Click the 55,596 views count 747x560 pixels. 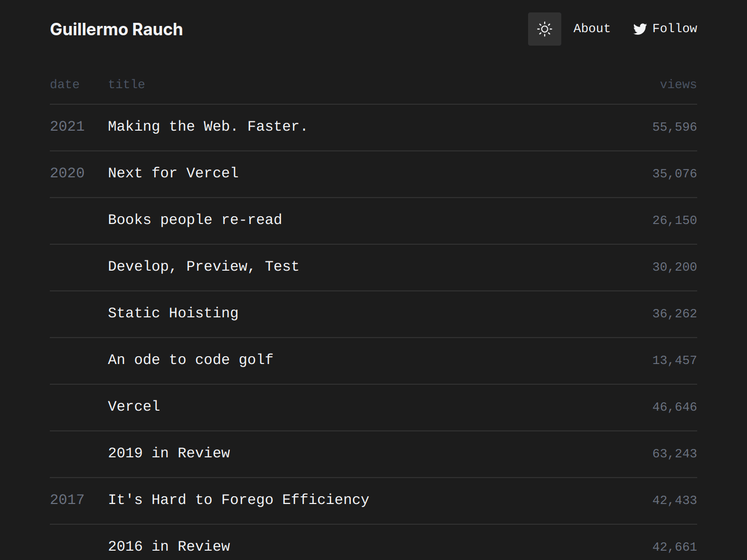point(674,127)
